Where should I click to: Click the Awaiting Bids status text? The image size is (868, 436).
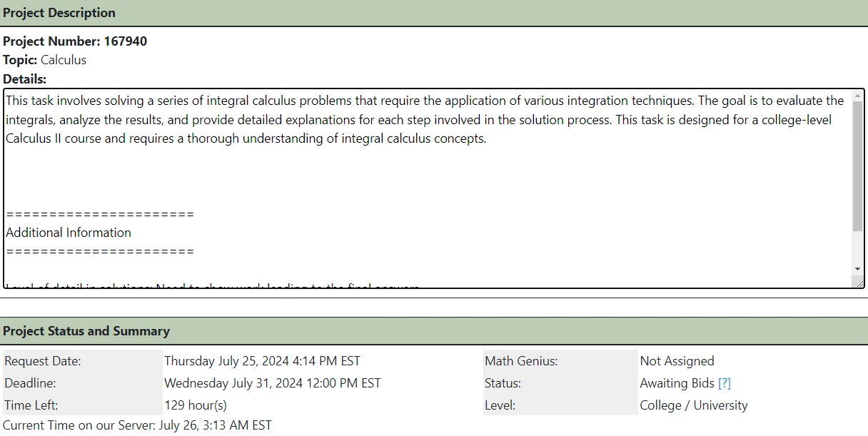pyautogui.click(x=677, y=383)
